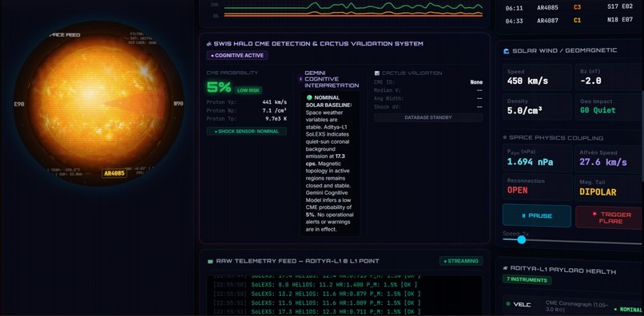Pause the simulation with the PAUSE button
This screenshot has height=316, width=644.
(x=537, y=216)
